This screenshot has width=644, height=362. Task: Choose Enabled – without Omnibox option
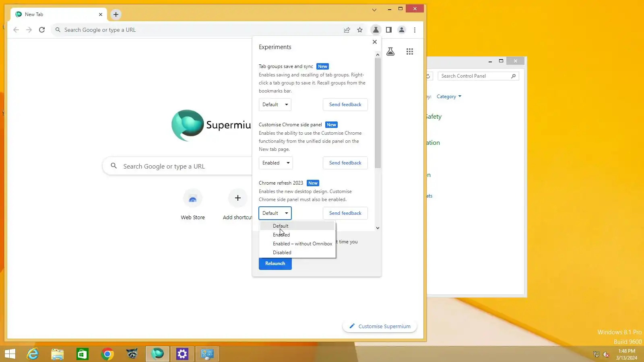[x=297, y=244]
